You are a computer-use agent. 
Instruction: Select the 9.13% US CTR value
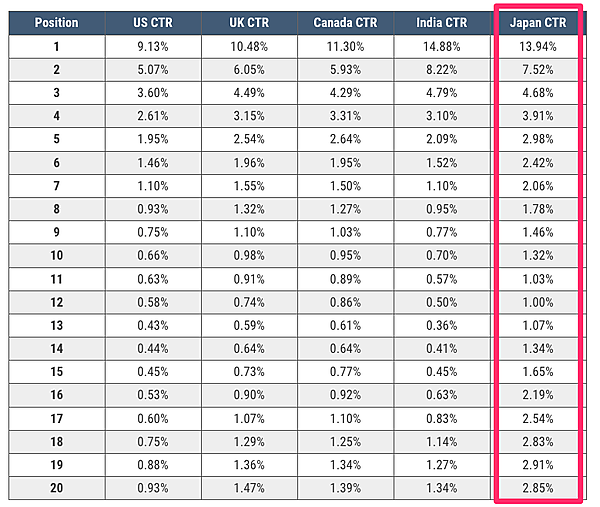click(153, 47)
